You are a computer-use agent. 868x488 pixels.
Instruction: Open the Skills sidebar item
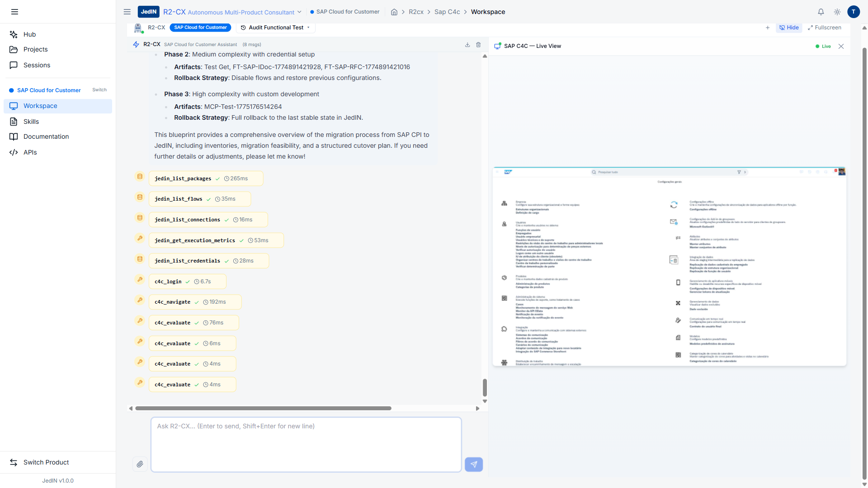coord(31,122)
